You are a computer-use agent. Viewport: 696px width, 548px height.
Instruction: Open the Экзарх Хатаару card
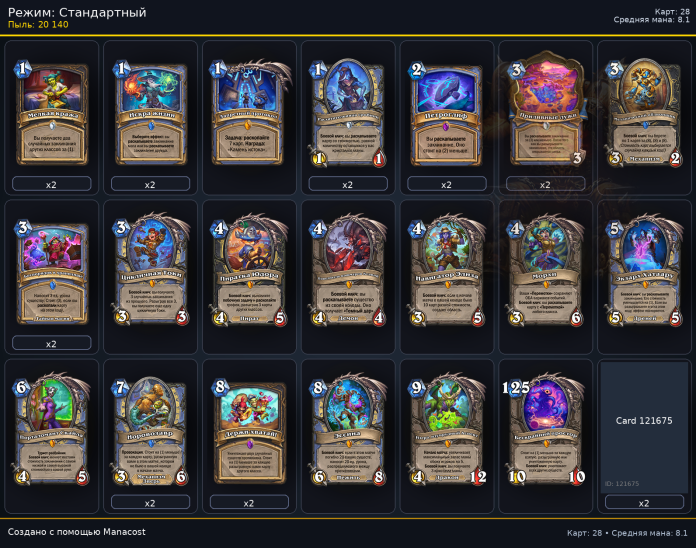pyautogui.click(x=644, y=271)
